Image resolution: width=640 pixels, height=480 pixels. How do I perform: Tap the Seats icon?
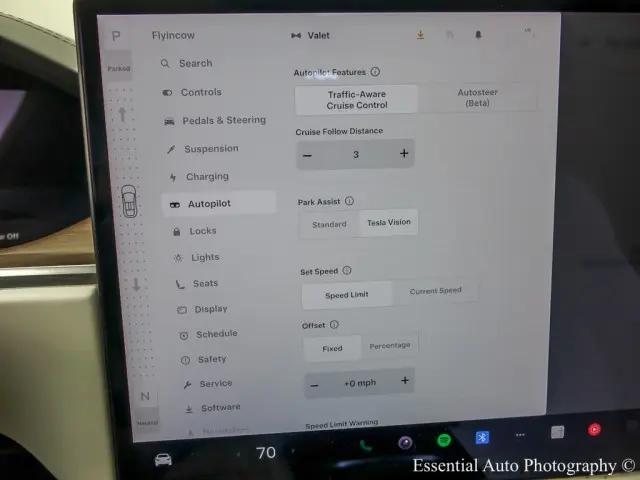[180, 284]
